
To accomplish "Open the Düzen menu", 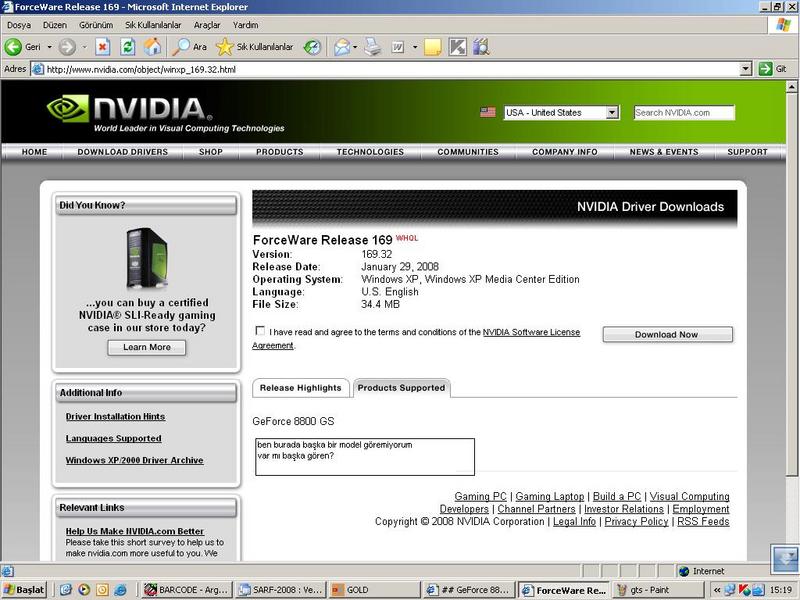I will coord(55,24).
